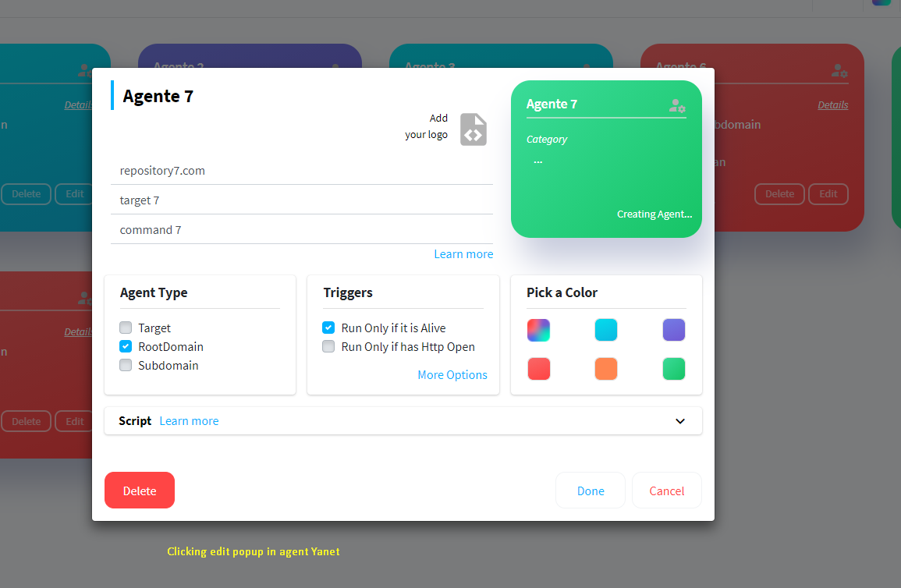Click the red Delete button in popup
901x588 pixels.
[140, 491]
